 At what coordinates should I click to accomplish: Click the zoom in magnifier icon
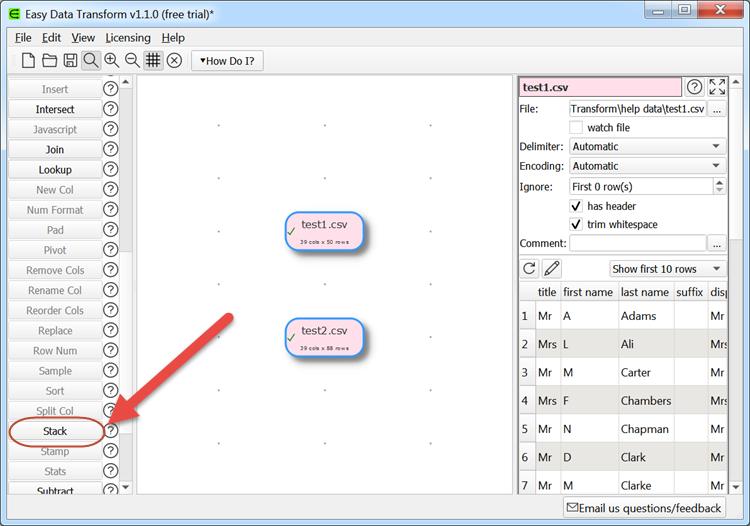tap(111, 61)
